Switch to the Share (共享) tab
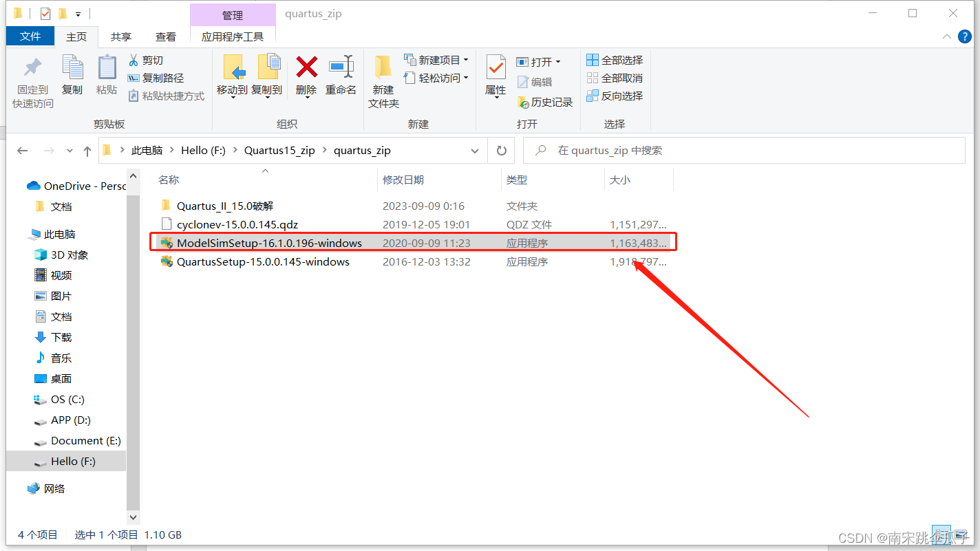This screenshot has width=980, height=551. 121,37
